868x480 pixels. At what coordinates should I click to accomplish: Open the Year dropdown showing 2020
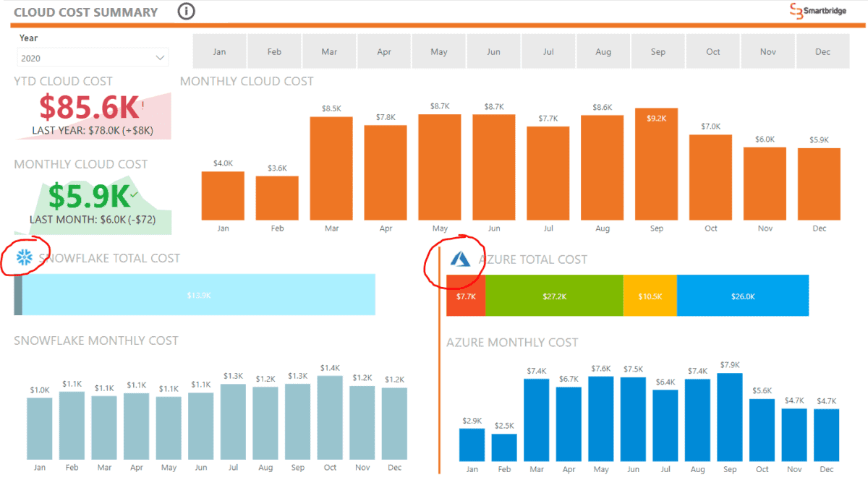(x=92, y=56)
